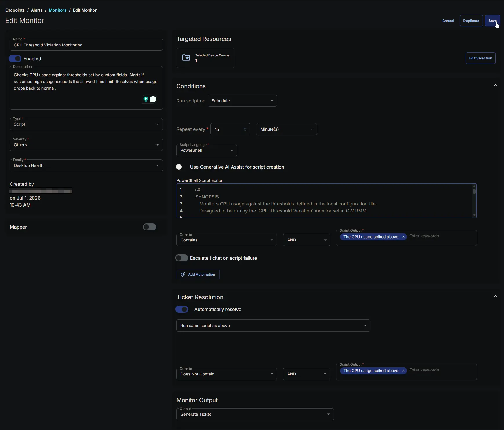Image resolution: width=504 pixels, height=430 pixels.
Task: Click Edit Selection for targeted resources
Action: click(481, 58)
